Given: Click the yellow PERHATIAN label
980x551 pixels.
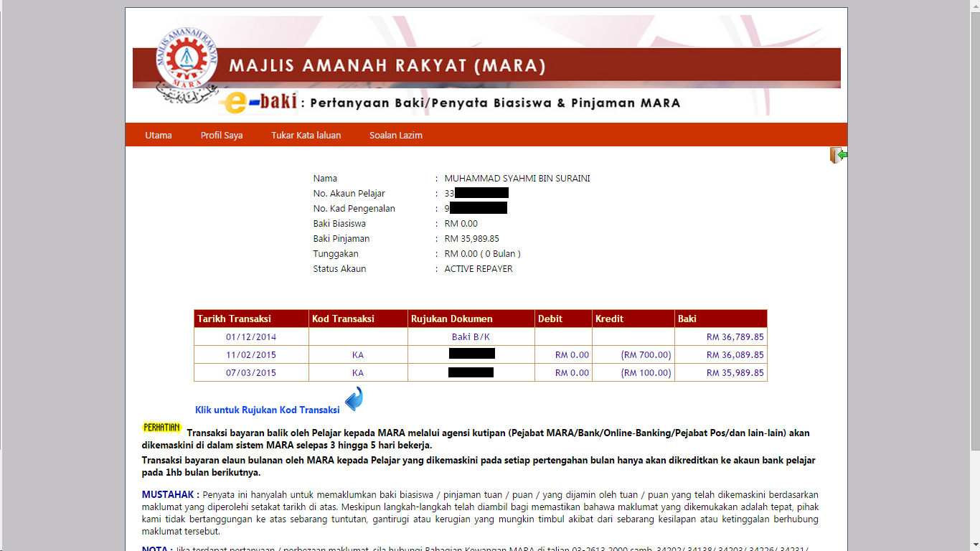Looking at the screenshot, I should 162,428.
